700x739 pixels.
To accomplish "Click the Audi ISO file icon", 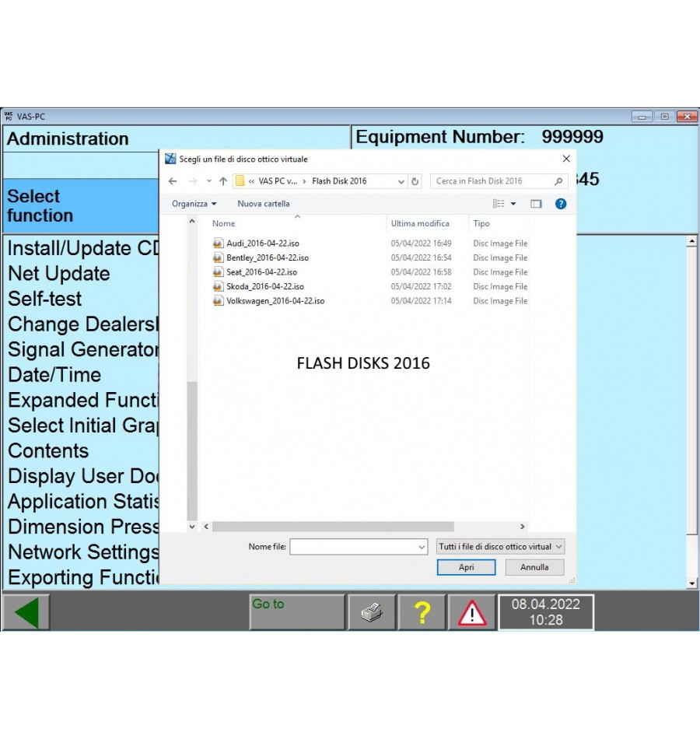I will 218,243.
